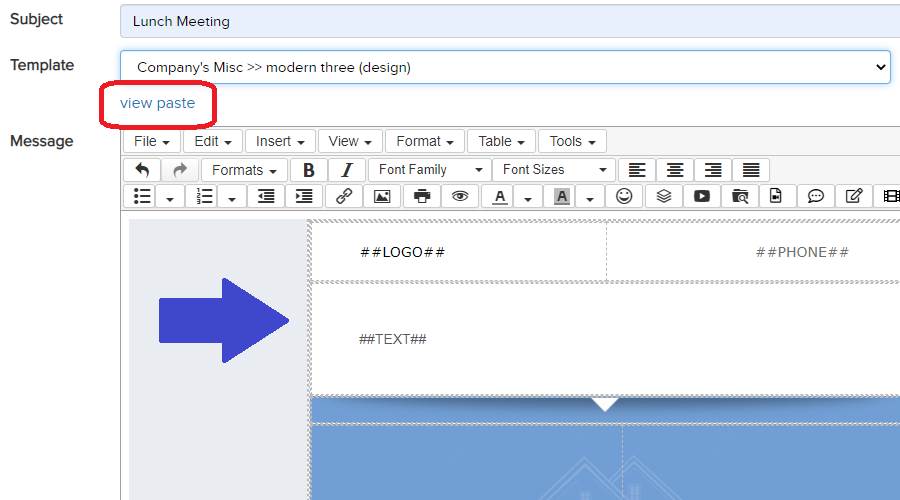Image resolution: width=900 pixels, height=500 pixels.
Task: Click the Subject field containing Lunch Meeting
Action: point(510,21)
